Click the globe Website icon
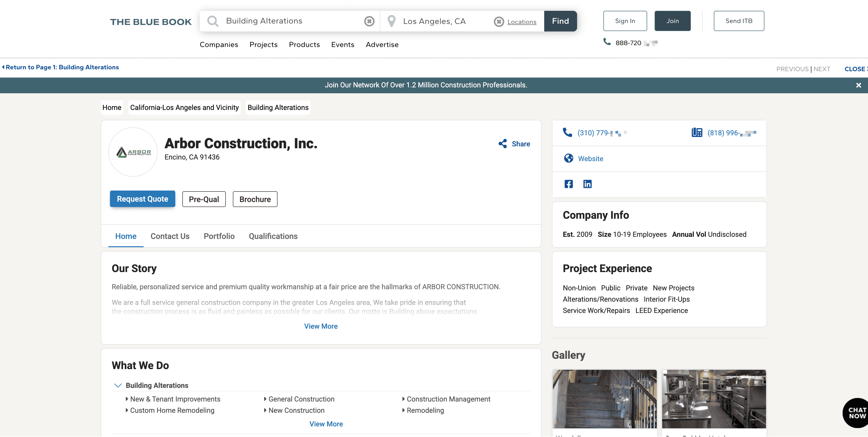The image size is (868, 437). point(568,158)
